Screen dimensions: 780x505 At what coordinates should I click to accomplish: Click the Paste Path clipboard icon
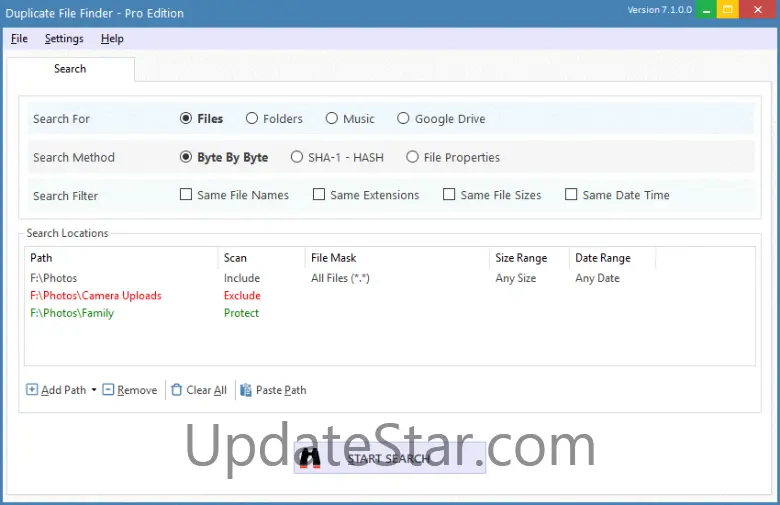246,390
